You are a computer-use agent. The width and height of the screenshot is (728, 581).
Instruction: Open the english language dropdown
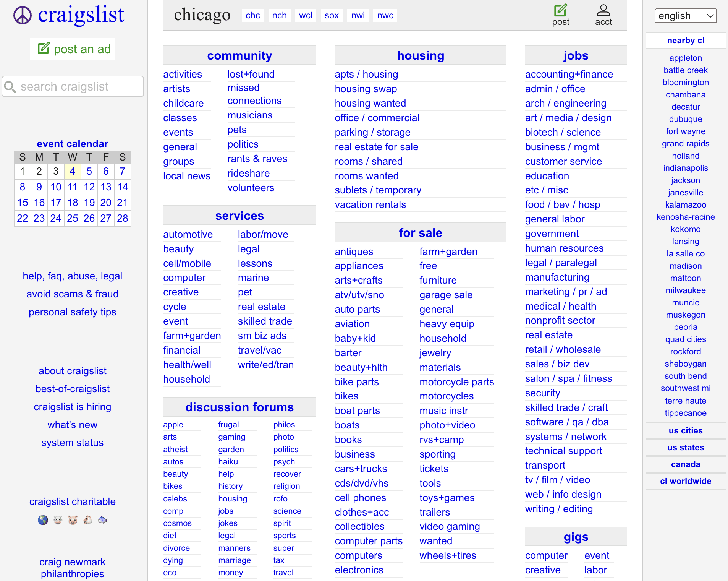click(x=685, y=16)
